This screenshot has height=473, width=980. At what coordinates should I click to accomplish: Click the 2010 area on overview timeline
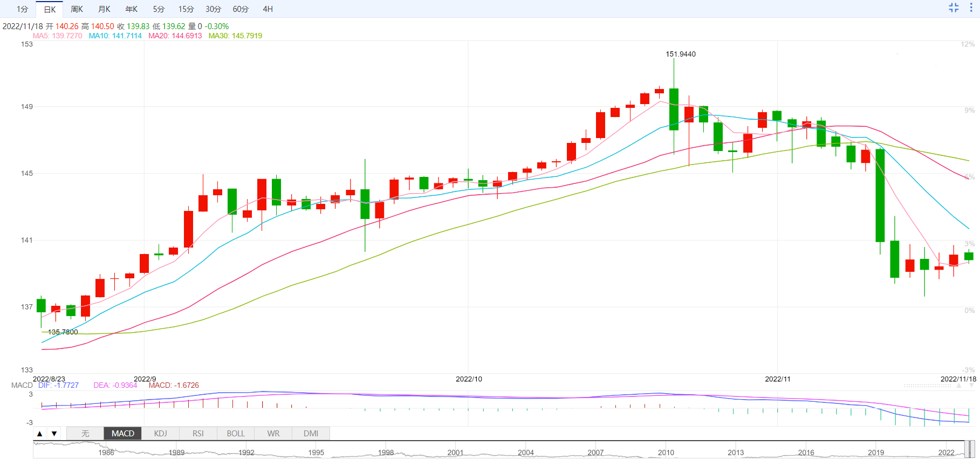pyautogui.click(x=666, y=452)
